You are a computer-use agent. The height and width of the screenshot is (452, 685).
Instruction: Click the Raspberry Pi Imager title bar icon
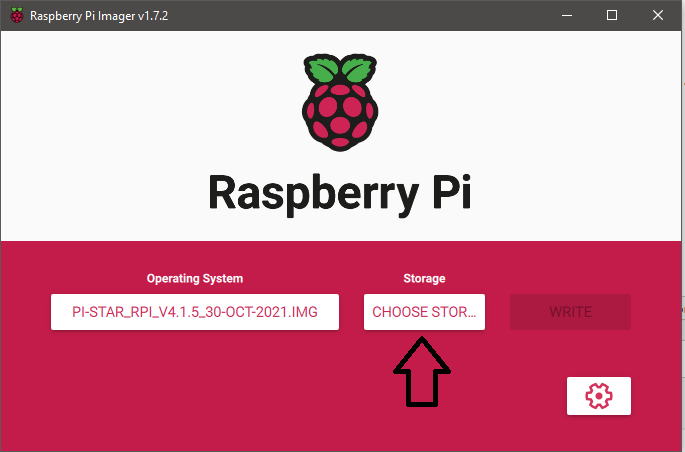pos(16,15)
